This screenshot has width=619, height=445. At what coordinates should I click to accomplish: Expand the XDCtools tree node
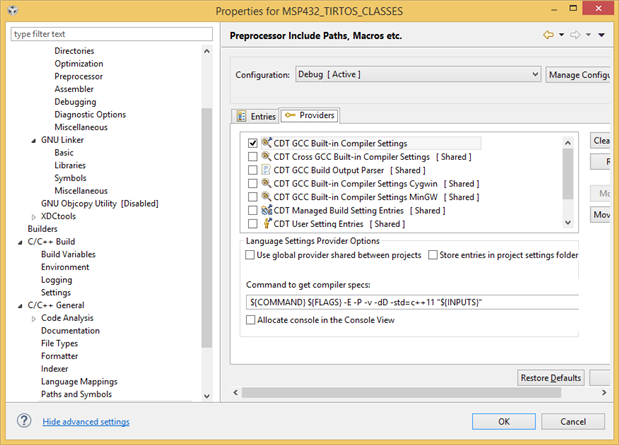[x=34, y=216]
